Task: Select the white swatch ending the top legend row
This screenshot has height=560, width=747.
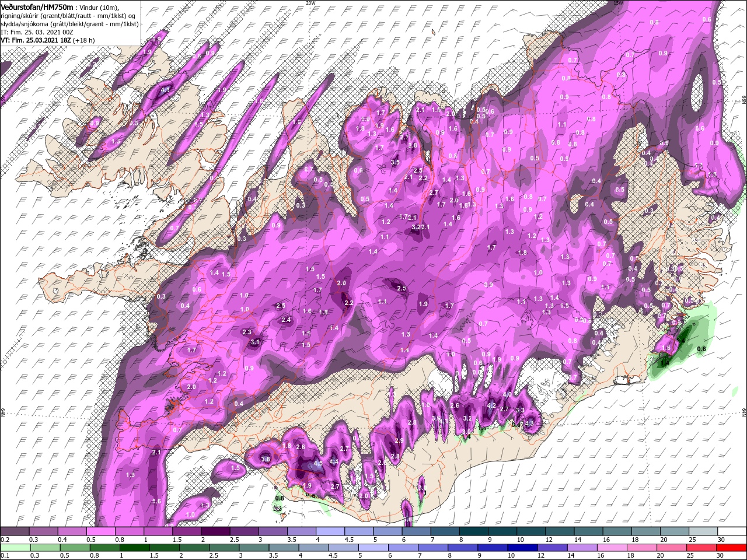Action: coord(731,531)
